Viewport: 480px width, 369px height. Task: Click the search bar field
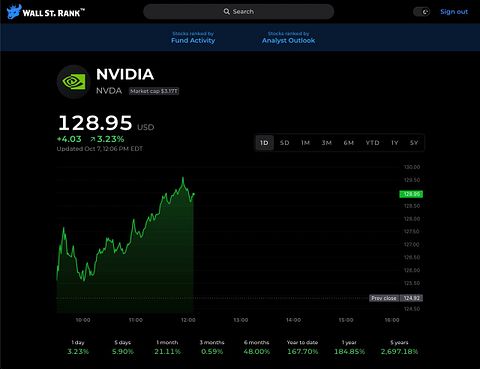(239, 12)
